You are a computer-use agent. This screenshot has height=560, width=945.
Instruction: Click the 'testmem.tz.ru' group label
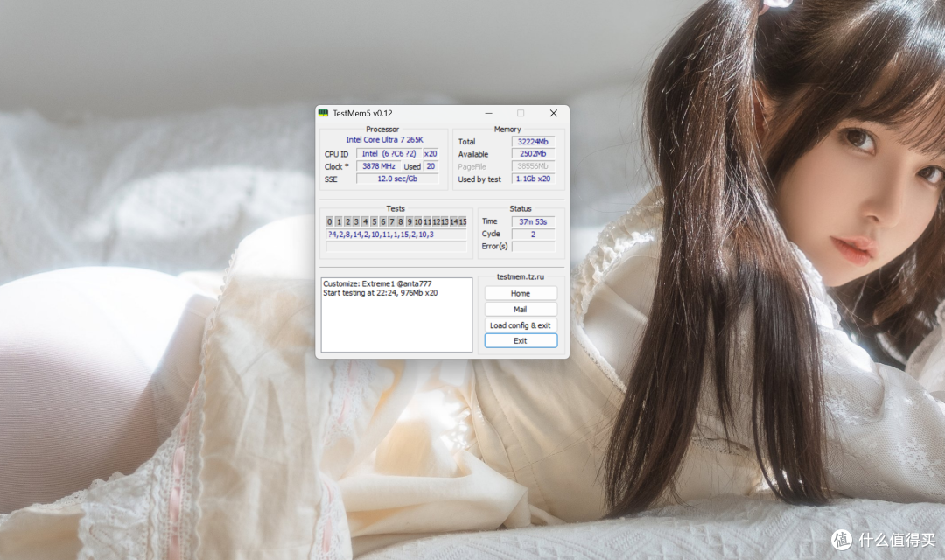tap(520, 277)
